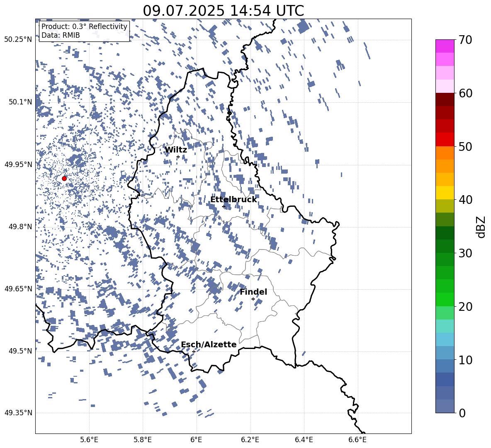Image resolution: width=491 pixels, height=448 pixels.
Task: Click the 'Esch/Alzette' city label
Action: [x=209, y=344]
